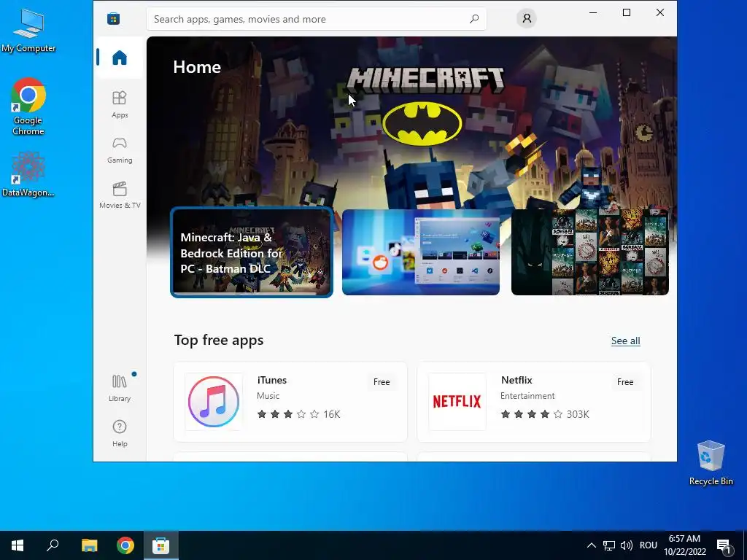Click the search magnifier icon
This screenshot has width=747, height=560.
(x=473, y=19)
